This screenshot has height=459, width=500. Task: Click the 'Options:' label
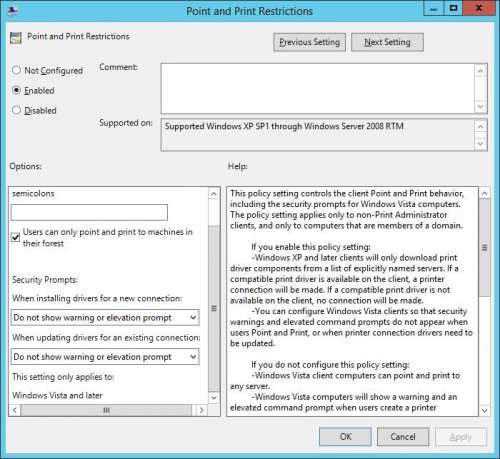point(25,166)
